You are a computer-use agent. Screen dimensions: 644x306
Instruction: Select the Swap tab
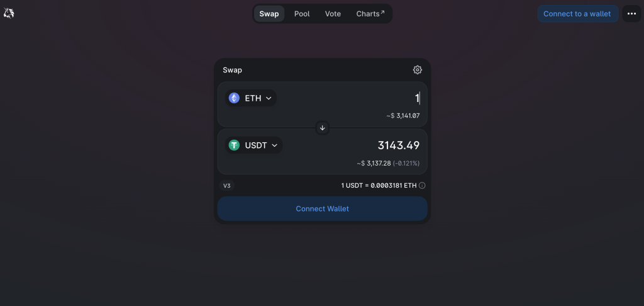(269, 14)
